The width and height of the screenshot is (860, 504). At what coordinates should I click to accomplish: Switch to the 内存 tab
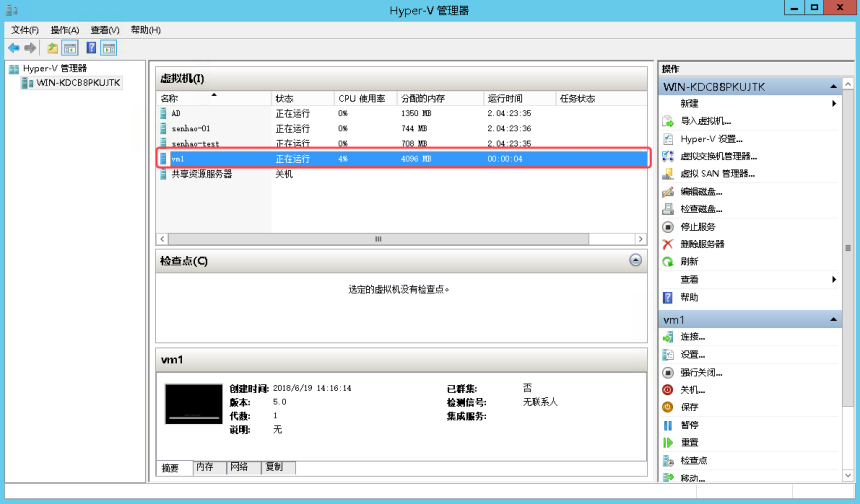tap(210, 467)
